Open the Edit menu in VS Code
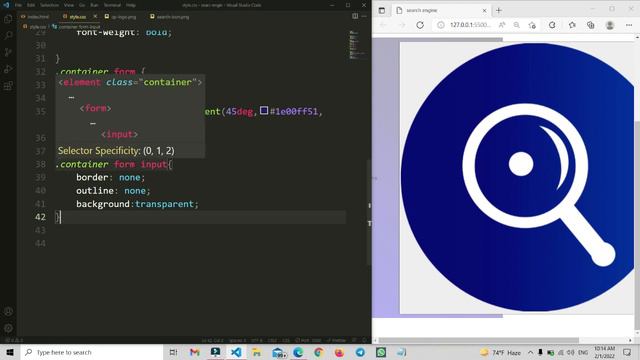Screen dimensions: 640x360 31,5
